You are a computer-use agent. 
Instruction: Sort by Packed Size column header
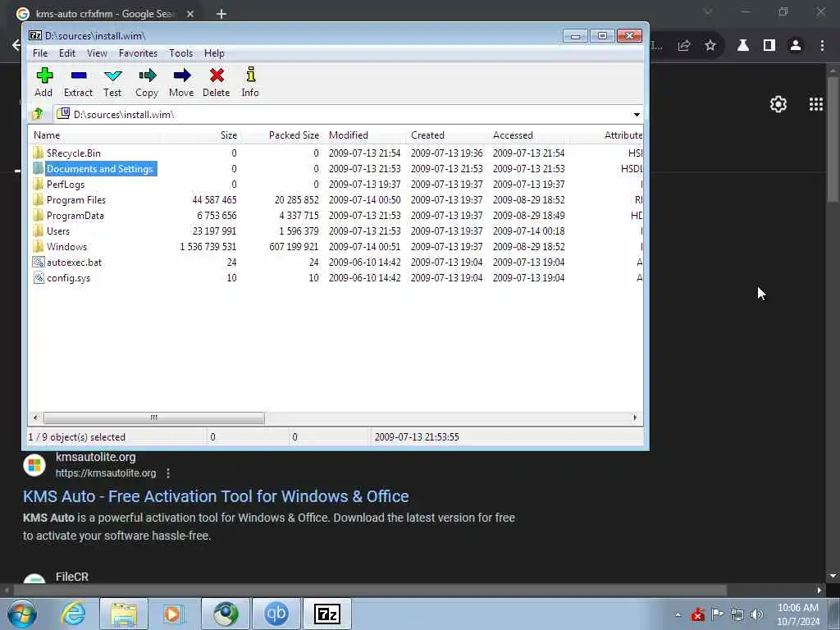pos(282,135)
